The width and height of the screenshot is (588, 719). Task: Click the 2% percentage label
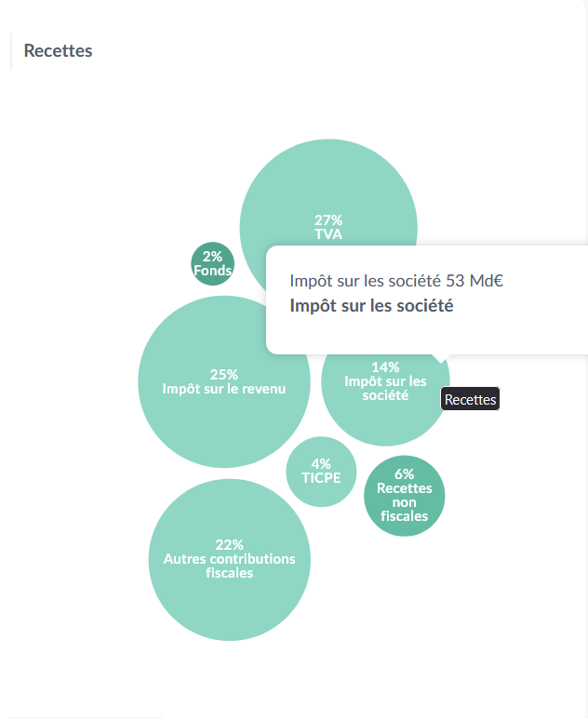pos(212,257)
